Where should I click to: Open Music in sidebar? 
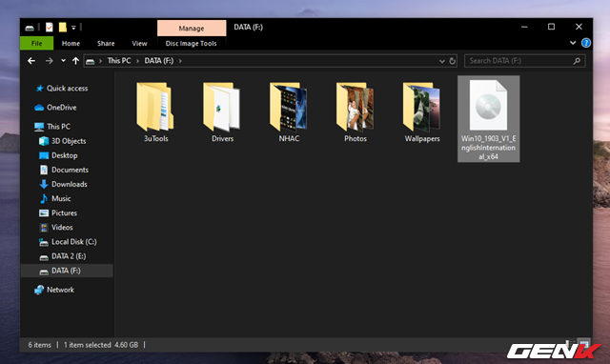click(x=55, y=198)
